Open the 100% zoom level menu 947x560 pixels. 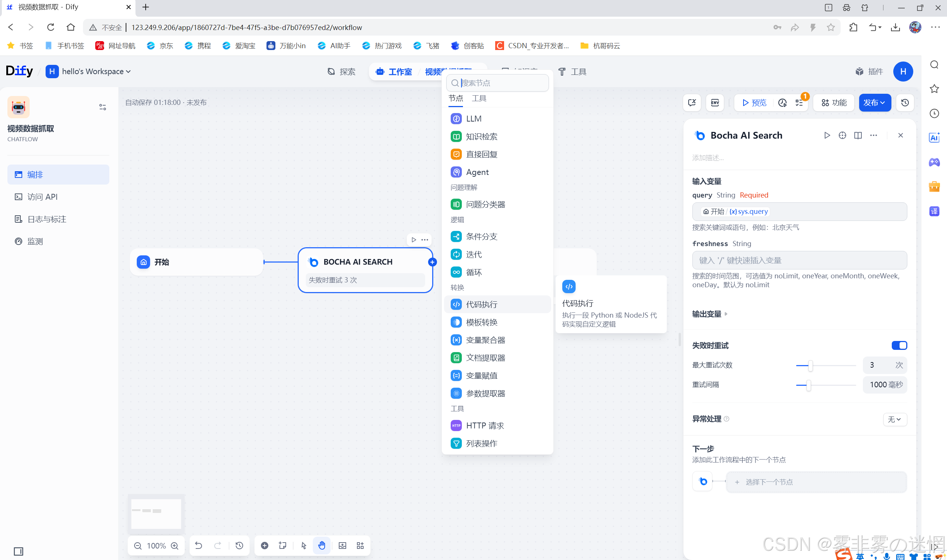point(156,546)
